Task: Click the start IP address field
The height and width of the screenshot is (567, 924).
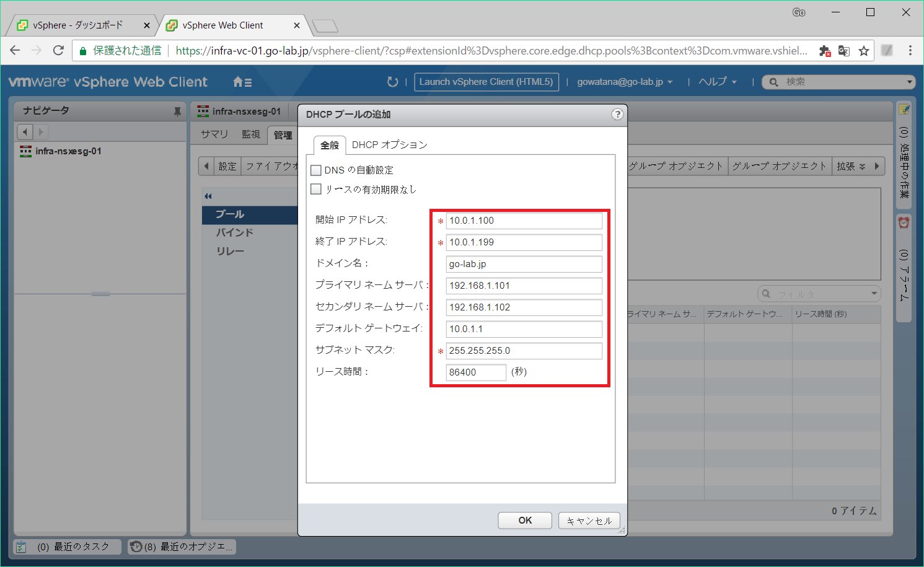Action: coord(524,221)
